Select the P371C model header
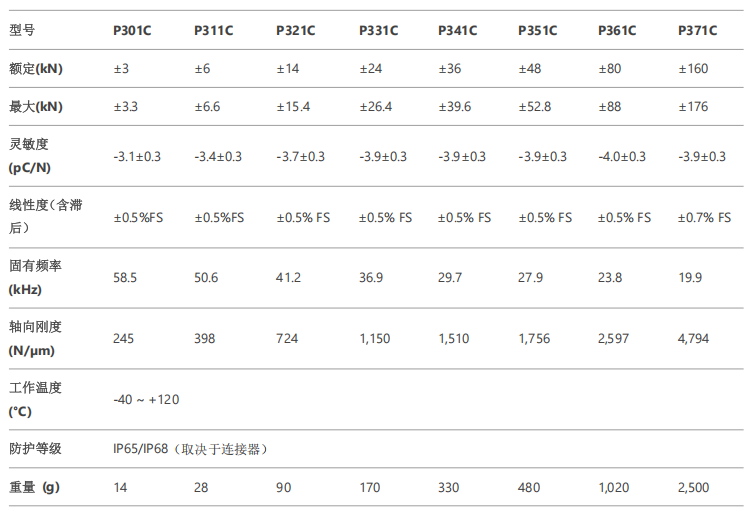 point(697,30)
